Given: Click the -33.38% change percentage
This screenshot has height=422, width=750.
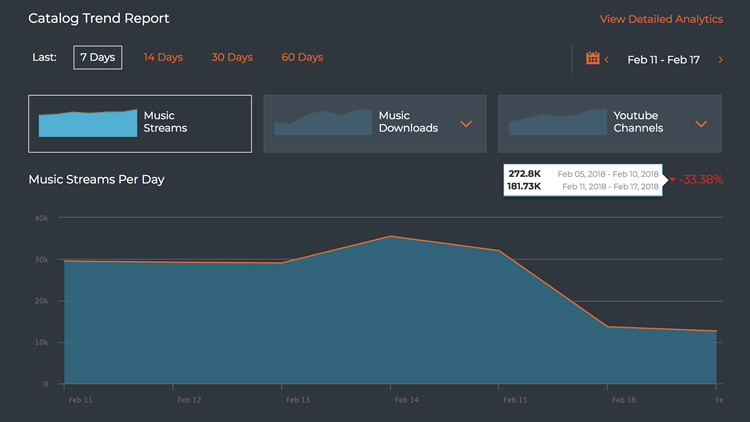Looking at the screenshot, I should coord(701,180).
